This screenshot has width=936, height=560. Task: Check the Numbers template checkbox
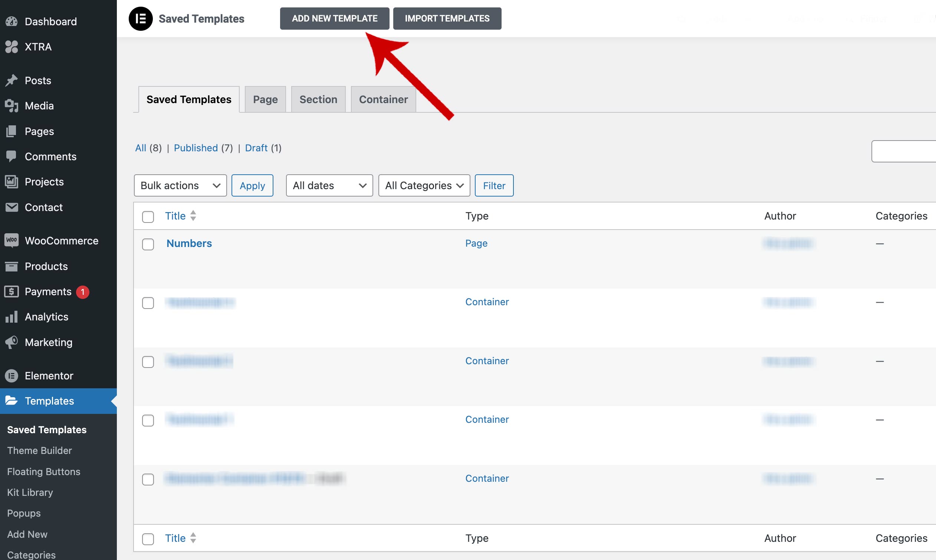[148, 244]
